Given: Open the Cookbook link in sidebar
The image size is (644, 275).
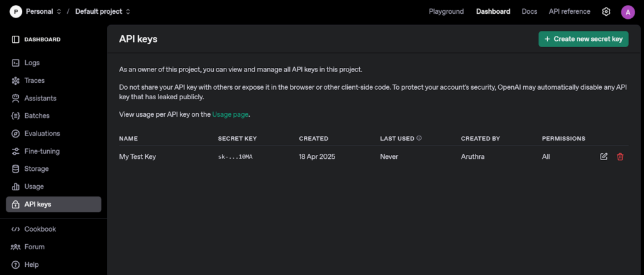Looking at the screenshot, I should coord(40,229).
